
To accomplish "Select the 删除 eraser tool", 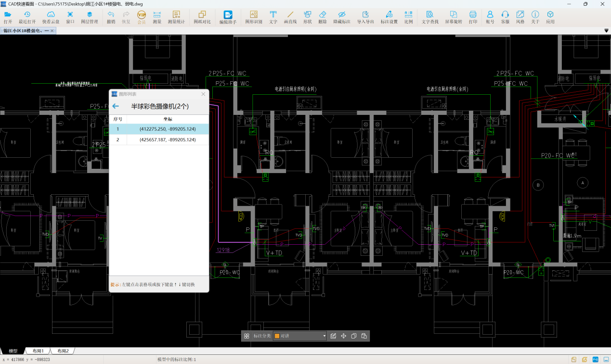I will point(323,18).
